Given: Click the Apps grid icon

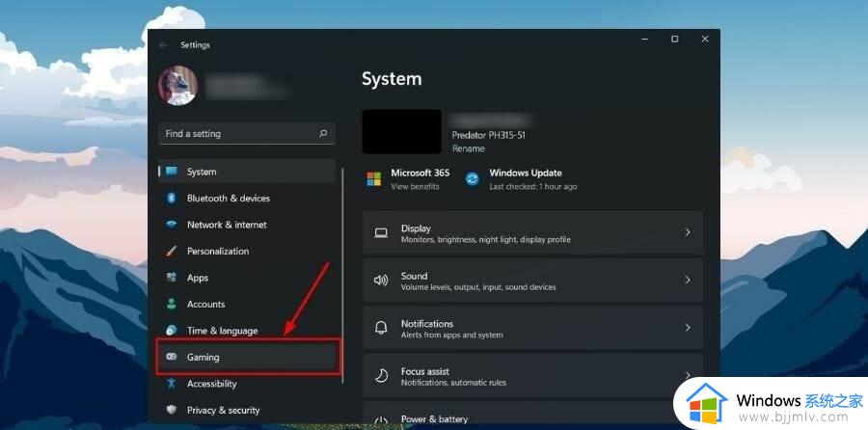Looking at the screenshot, I should [x=172, y=278].
